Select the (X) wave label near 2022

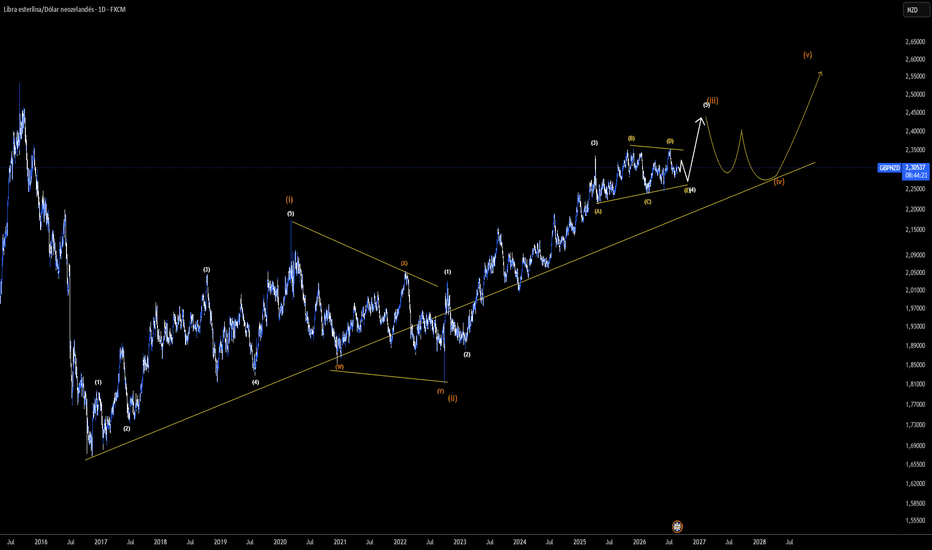(x=404, y=263)
